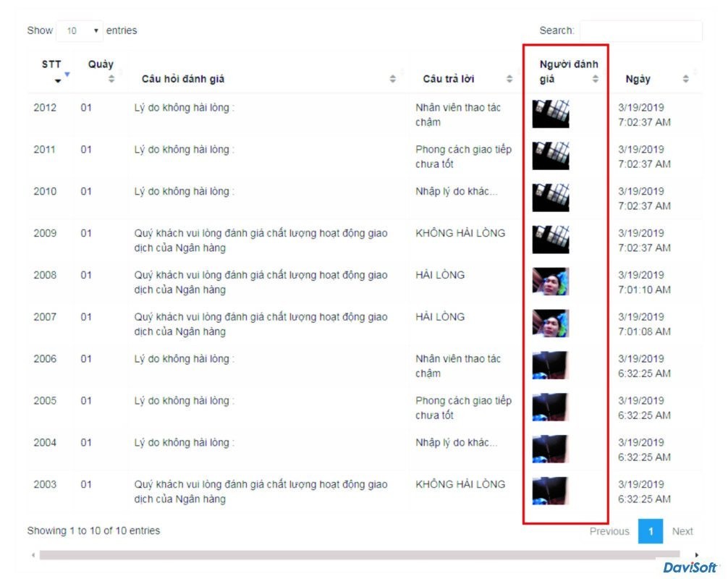Click the scrollbar left arrow
Screen dimensions: 728x579
point(32,555)
